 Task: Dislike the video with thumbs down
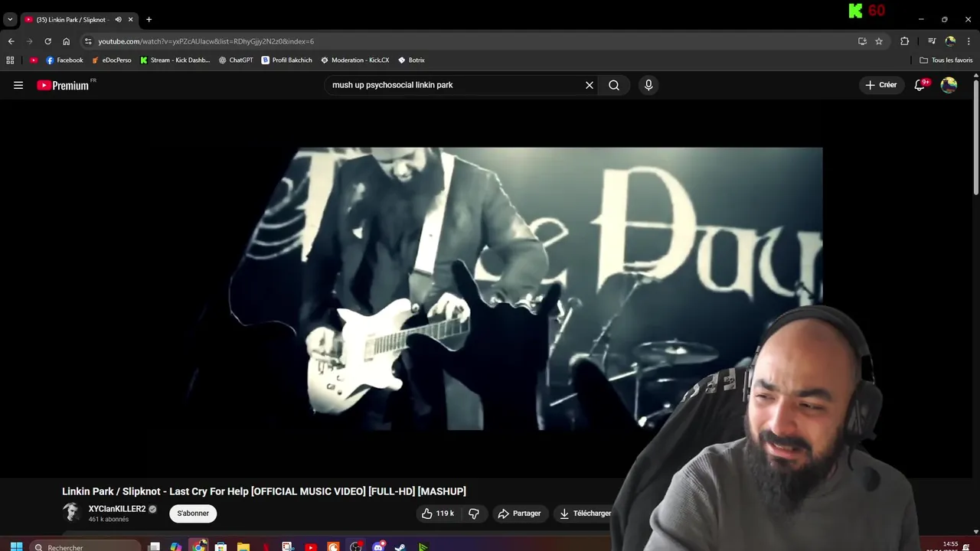pos(474,514)
